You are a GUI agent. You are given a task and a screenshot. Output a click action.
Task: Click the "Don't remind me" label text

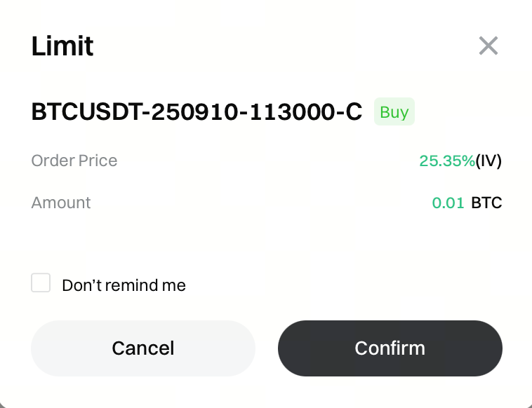[x=124, y=285]
